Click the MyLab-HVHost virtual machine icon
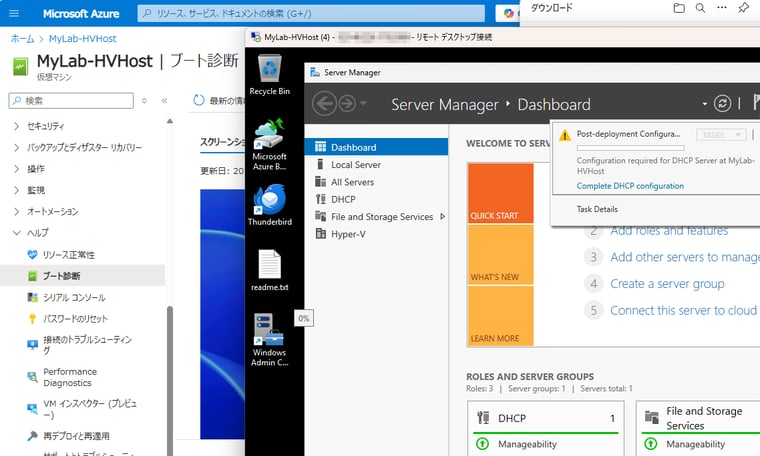 point(20,66)
